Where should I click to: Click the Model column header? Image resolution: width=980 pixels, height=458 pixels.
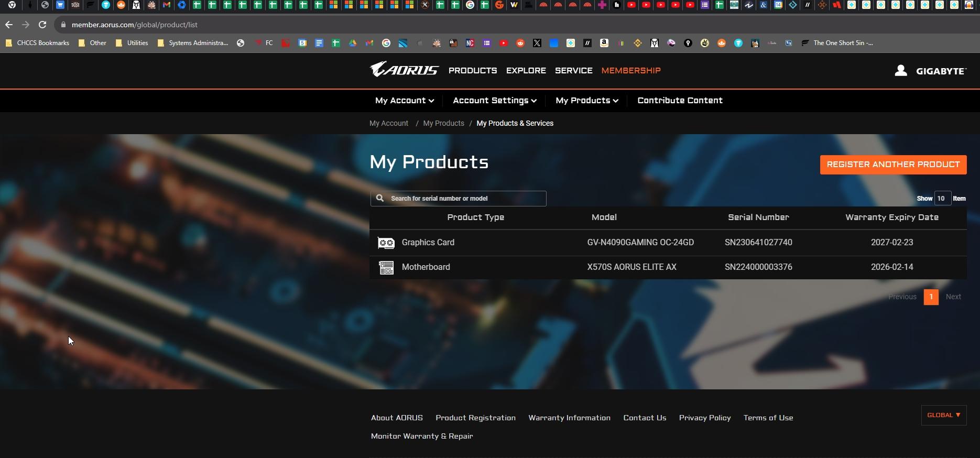tap(604, 217)
